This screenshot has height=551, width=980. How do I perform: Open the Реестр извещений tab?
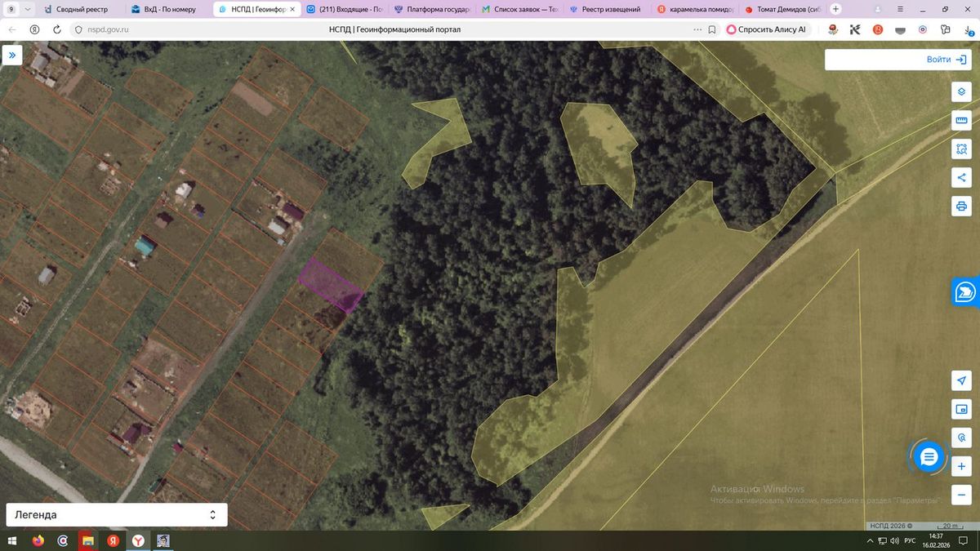tap(608, 9)
